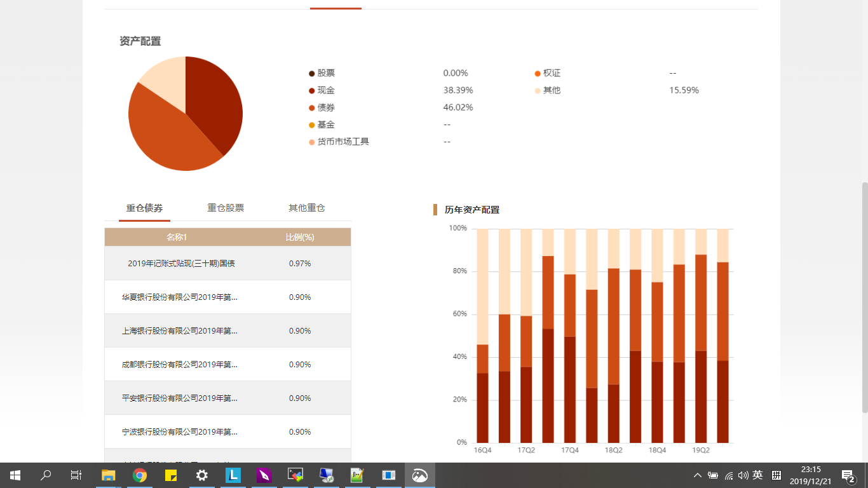
Task: Toggle the 拼 IME mode icon
Action: (776, 475)
